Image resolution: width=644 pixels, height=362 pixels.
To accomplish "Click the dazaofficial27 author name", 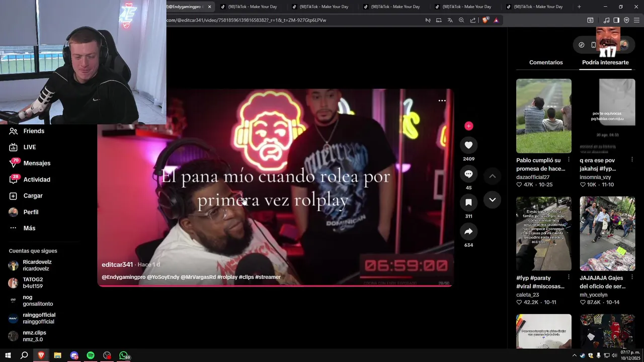I will (x=533, y=177).
